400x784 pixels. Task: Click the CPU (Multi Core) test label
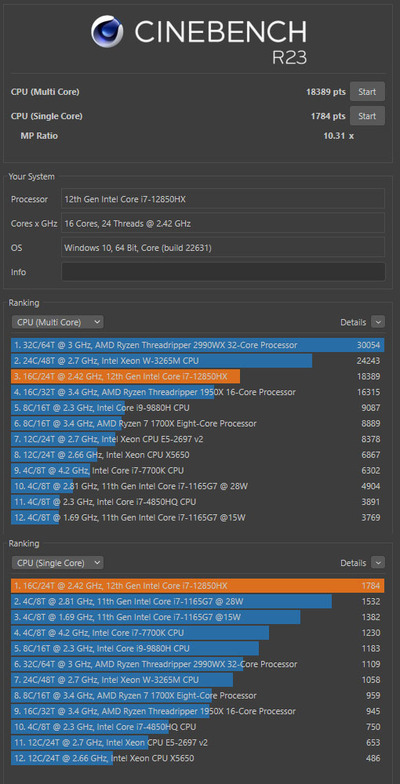[45, 92]
